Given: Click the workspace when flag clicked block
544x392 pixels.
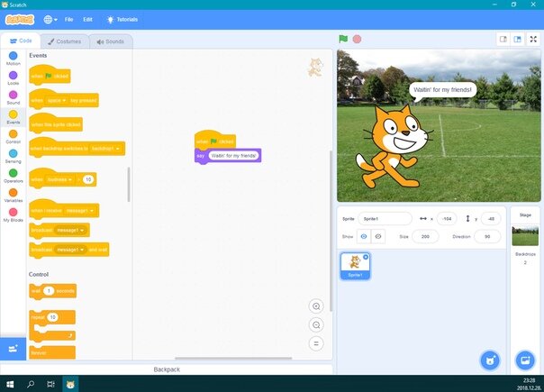Looking at the screenshot, I should 215,140.
